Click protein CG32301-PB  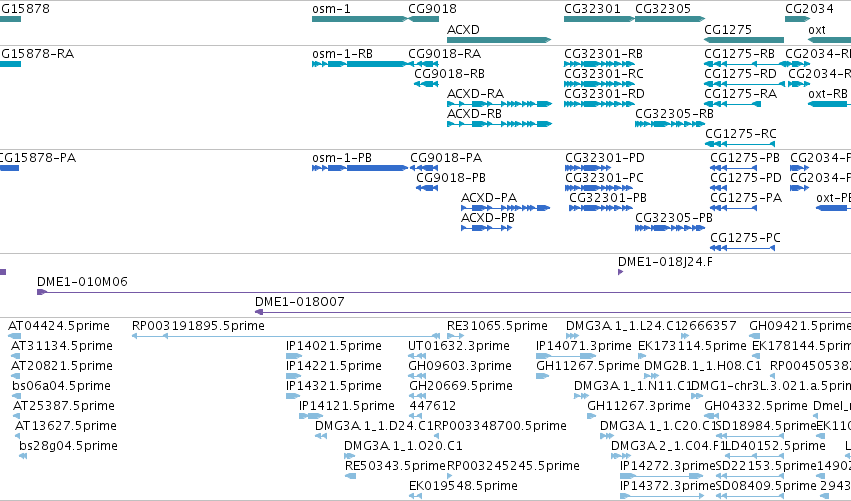[x=601, y=208]
